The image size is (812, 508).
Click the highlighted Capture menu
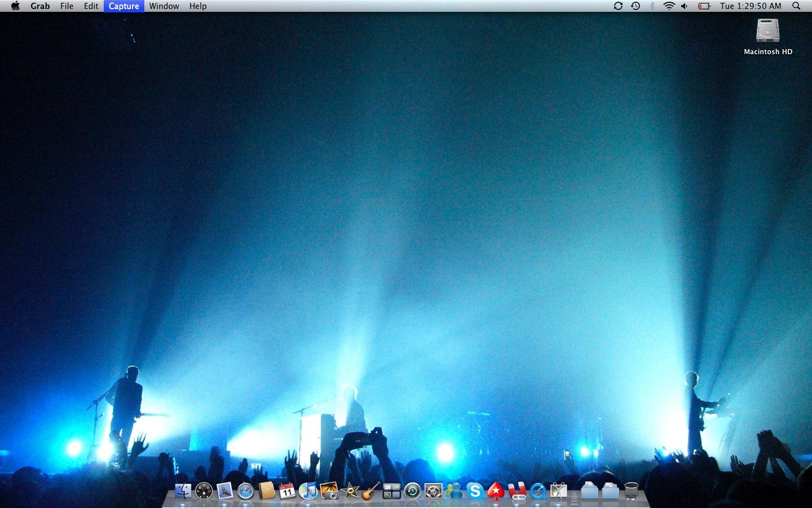124,6
